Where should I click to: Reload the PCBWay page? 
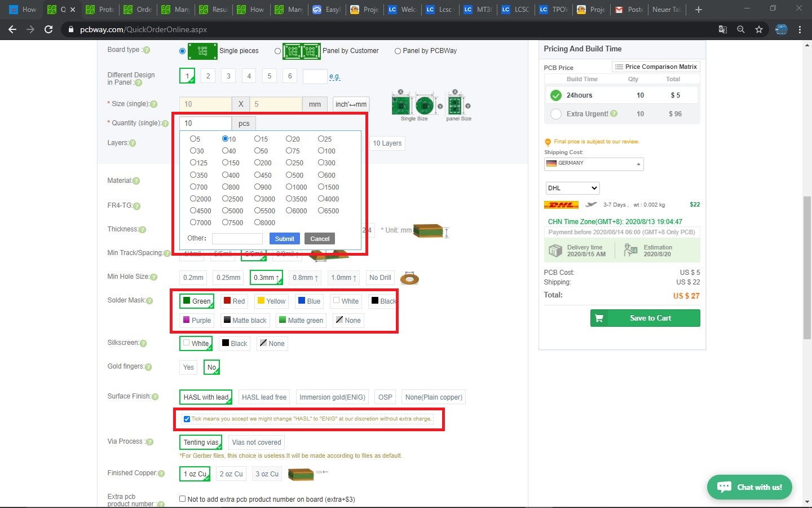[48, 29]
